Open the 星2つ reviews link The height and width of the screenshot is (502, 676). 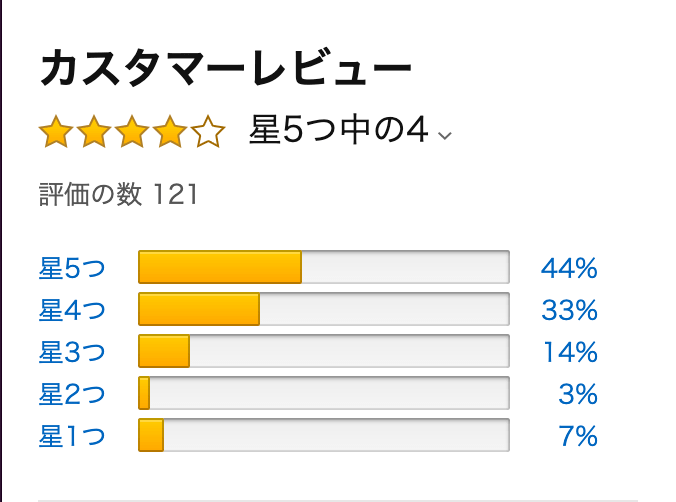click(72, 394)
